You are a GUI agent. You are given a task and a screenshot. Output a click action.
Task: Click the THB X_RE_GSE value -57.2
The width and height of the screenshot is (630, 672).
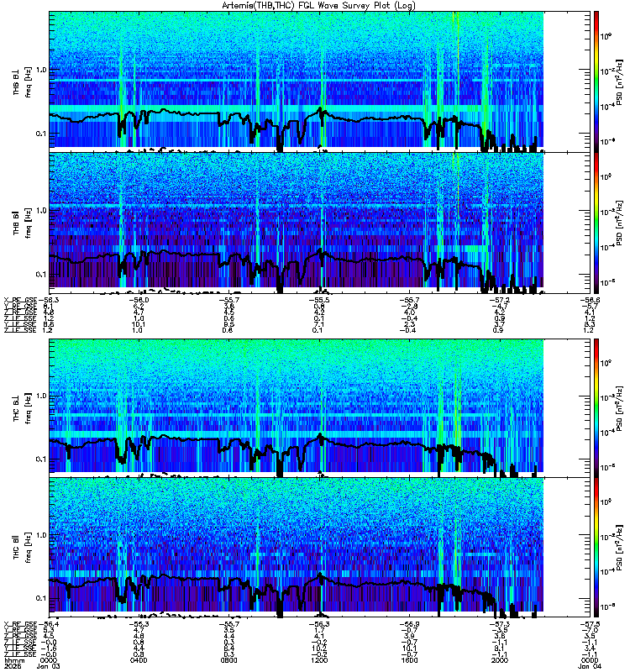[x=500, y=300]
